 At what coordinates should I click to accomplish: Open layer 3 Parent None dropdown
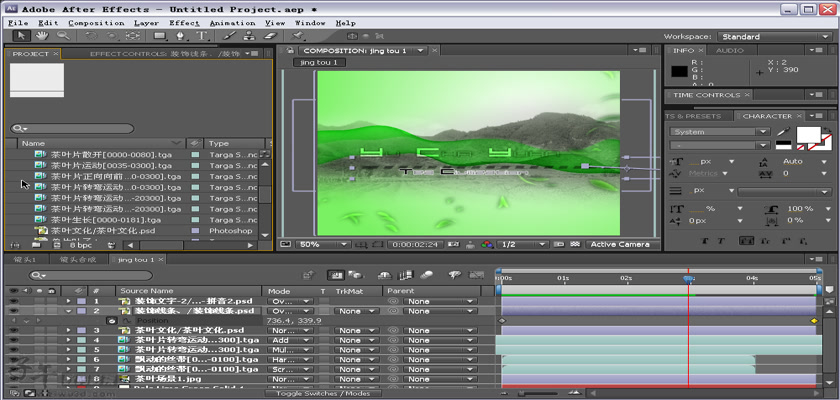(439, 330)
